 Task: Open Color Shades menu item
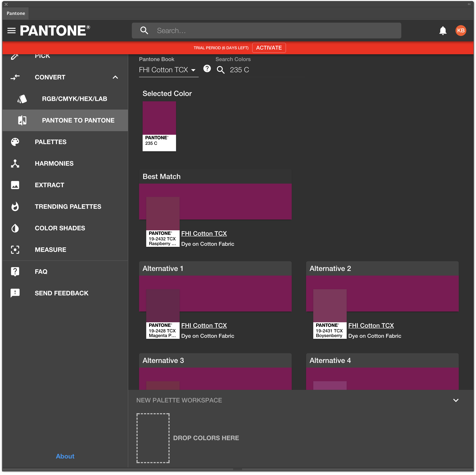pyautogui.click(x=65, y=228)
